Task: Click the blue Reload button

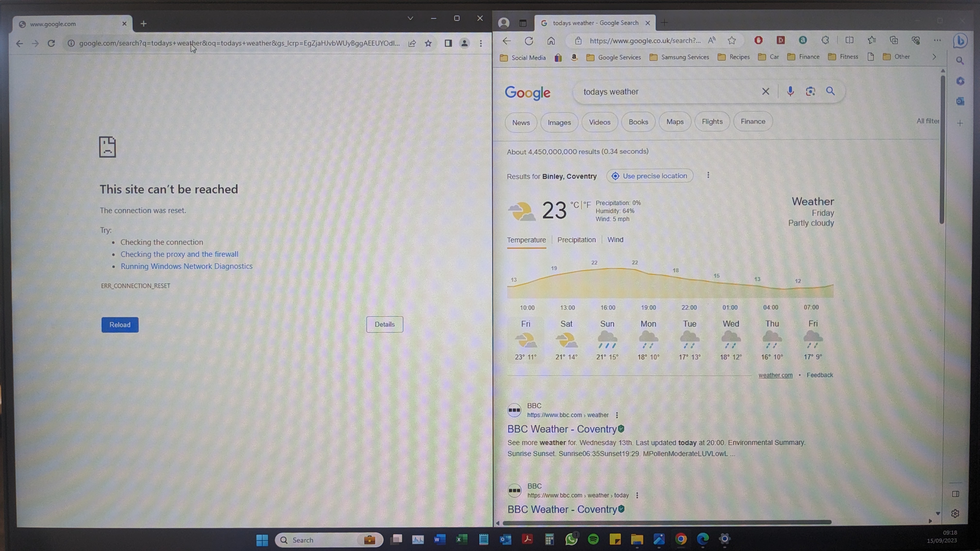Action: pyautogui.click(x=120, y=325)
